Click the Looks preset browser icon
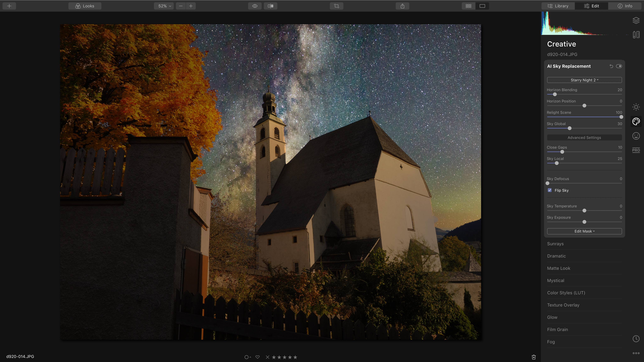 (85, 6)
